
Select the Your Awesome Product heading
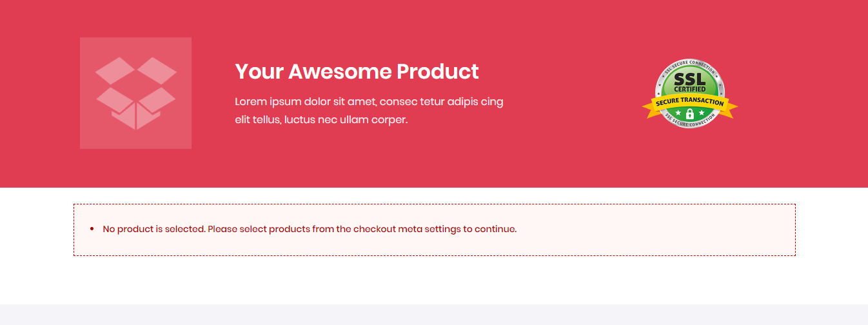[x=357, y=71]
